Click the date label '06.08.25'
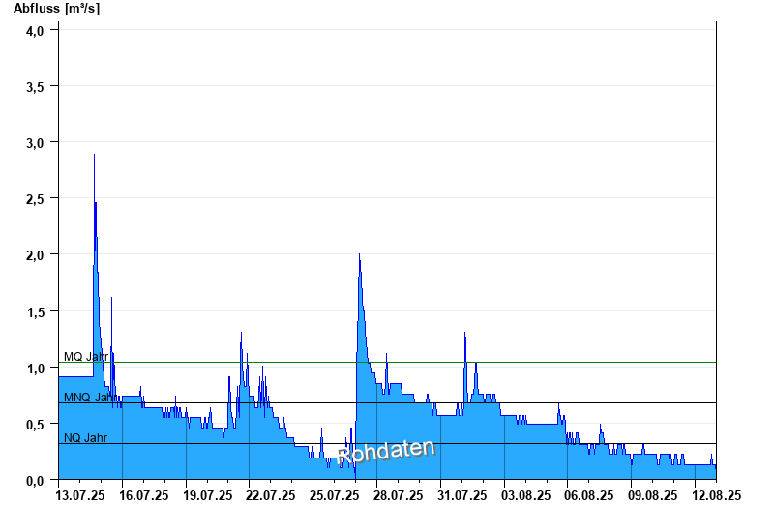The height and width of the screenshot is (532, 774). click(x=589, y=495)
